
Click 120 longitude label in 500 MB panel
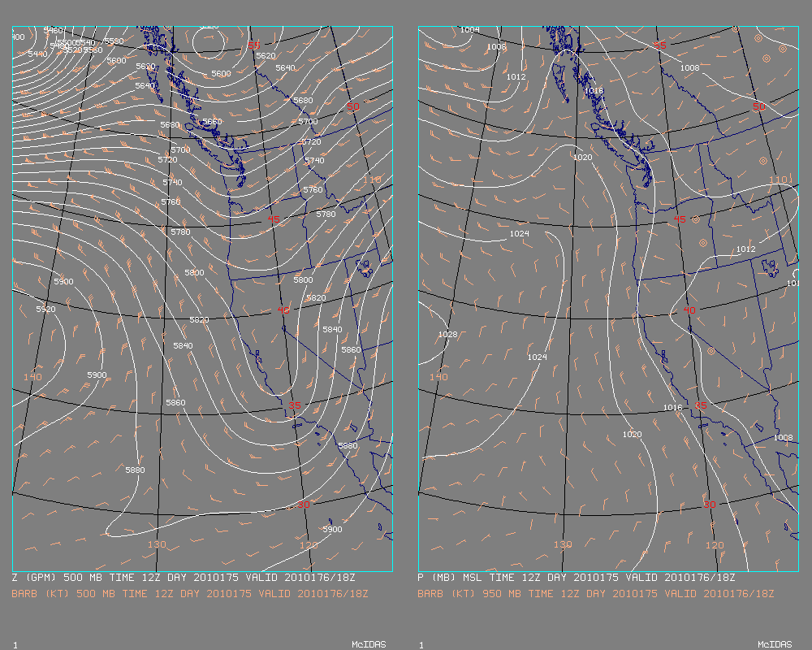pyautogui.click(x=309, y=544)
